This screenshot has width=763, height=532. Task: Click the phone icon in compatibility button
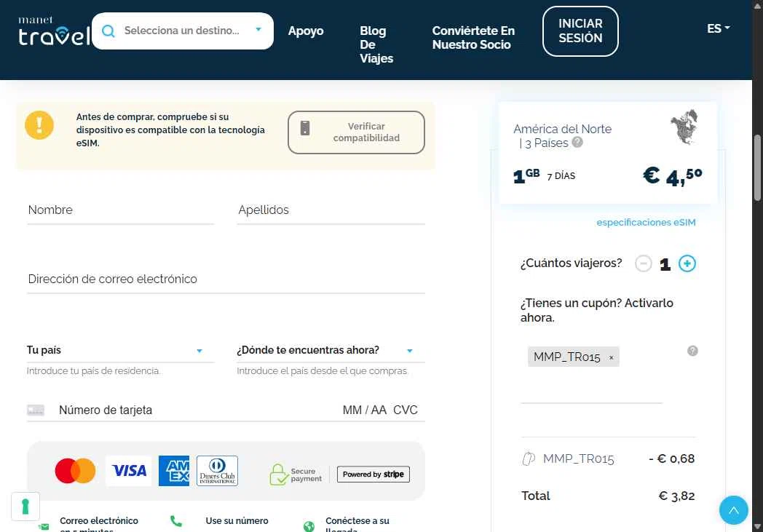coord(304,128)
